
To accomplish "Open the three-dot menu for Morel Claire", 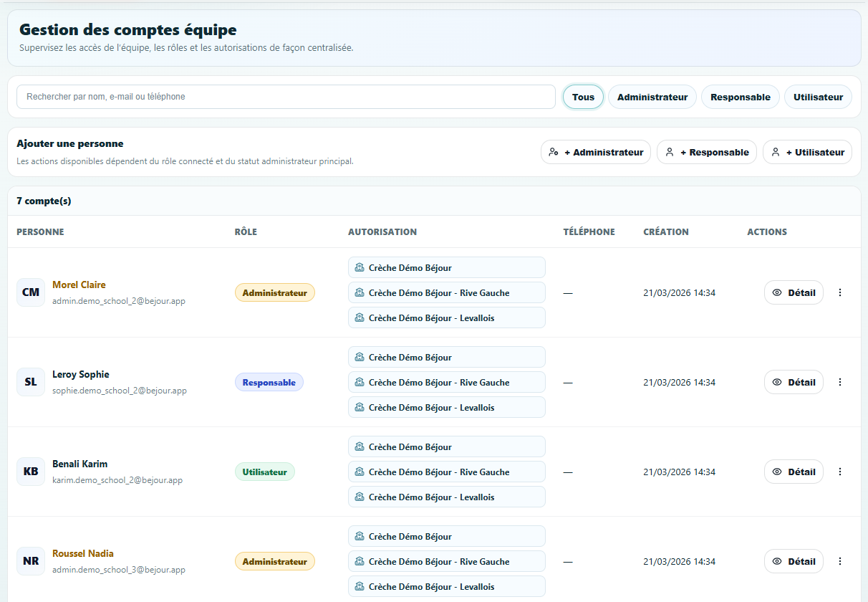I will (x=840, y=292).
